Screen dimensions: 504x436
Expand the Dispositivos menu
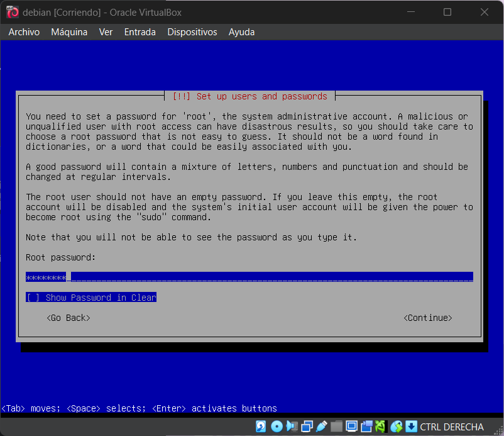tap(192, 32)
